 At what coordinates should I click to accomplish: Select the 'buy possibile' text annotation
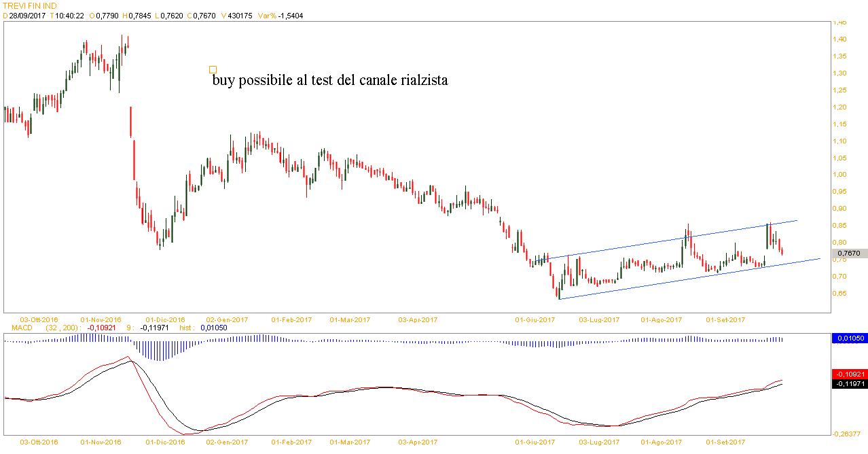[329, 81]
